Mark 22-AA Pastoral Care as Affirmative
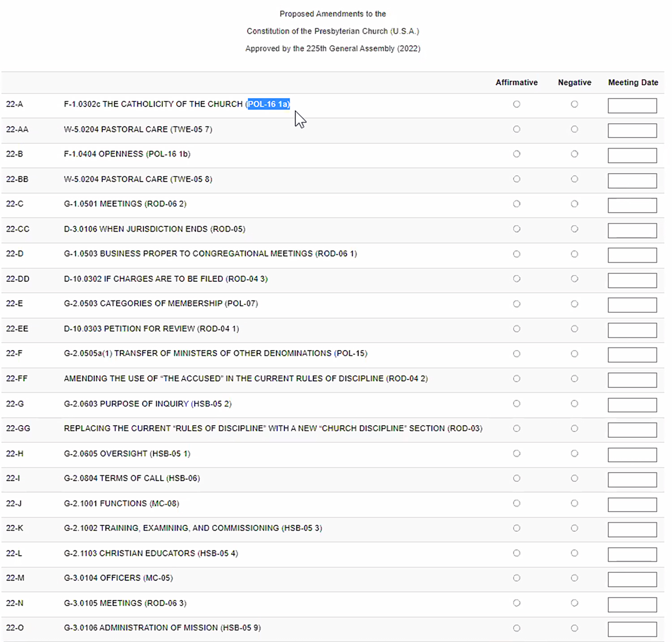672x642 pixels. click(517, 129)
